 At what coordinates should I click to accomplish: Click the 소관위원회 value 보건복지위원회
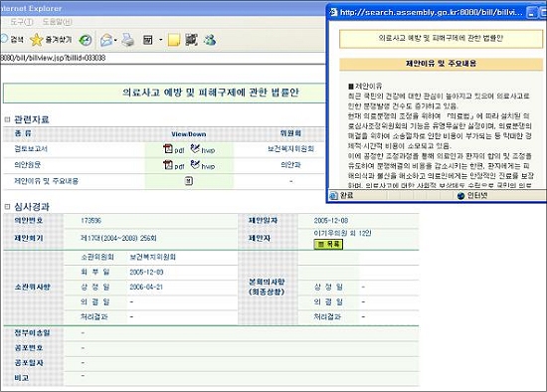coord(152,257)
